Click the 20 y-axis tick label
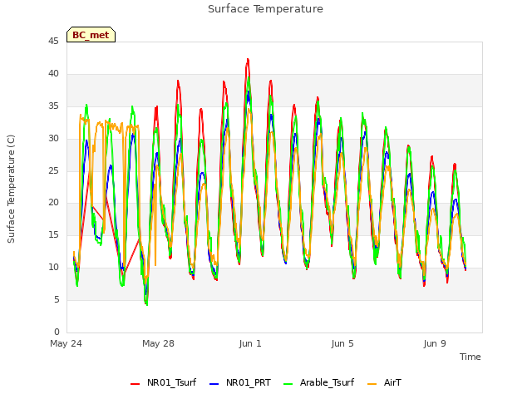 tap(53, 202)
